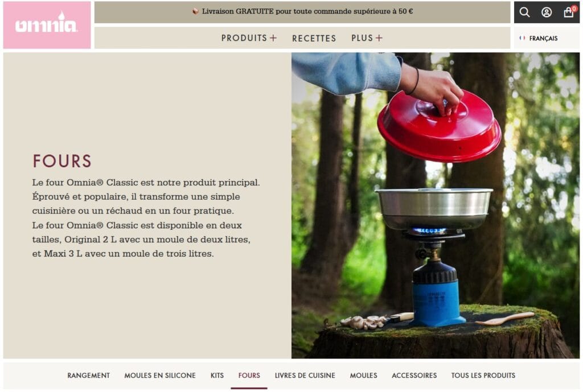This screenshot has width=583, height=392.
Task: Switch to the MOULES tab
Action: tap(363, 376)
